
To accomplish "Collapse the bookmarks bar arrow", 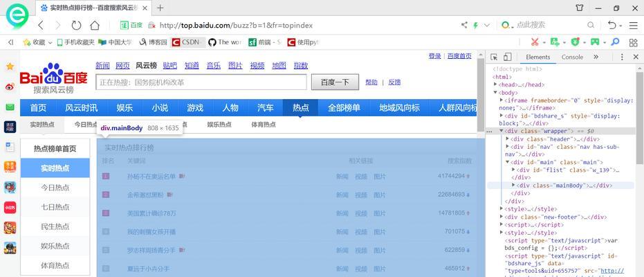I will coord(10,42).
